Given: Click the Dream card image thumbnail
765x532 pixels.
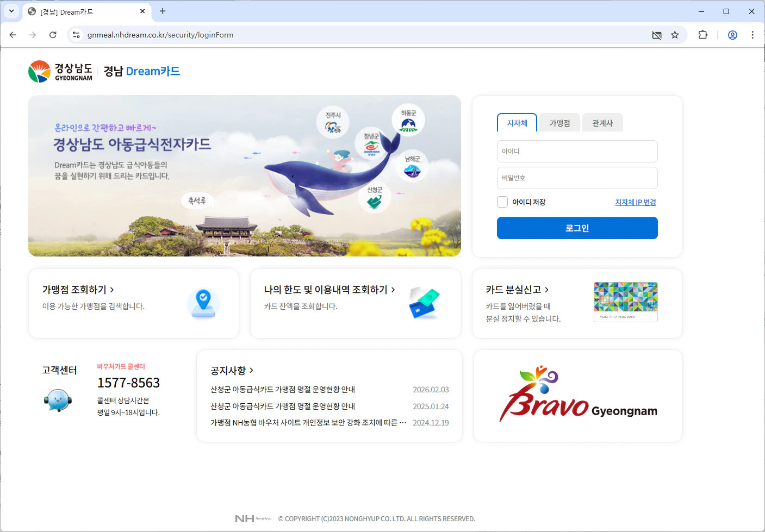Looking at the screenshot, I should [625, 301].
